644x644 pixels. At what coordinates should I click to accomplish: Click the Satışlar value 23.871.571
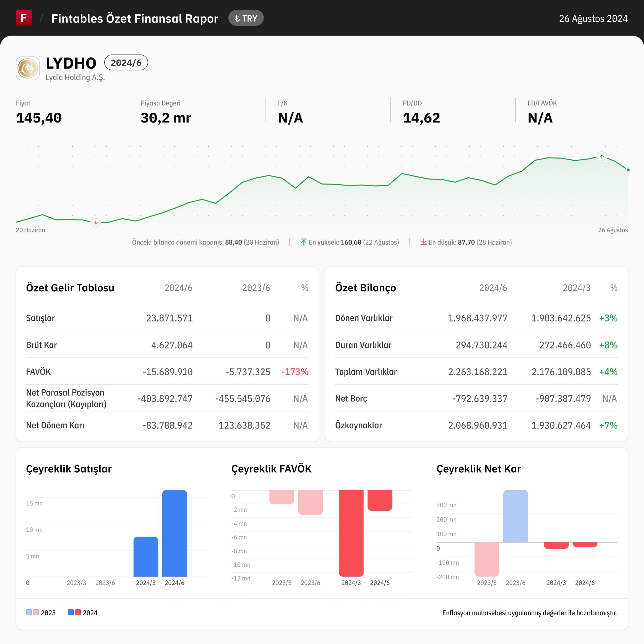(169, 318)
